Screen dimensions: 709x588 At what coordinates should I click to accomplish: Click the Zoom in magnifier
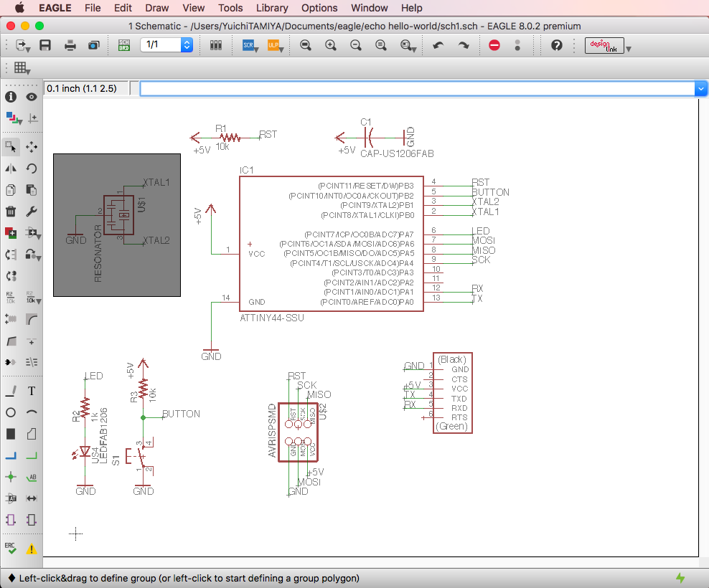click(x=331, y=45)
